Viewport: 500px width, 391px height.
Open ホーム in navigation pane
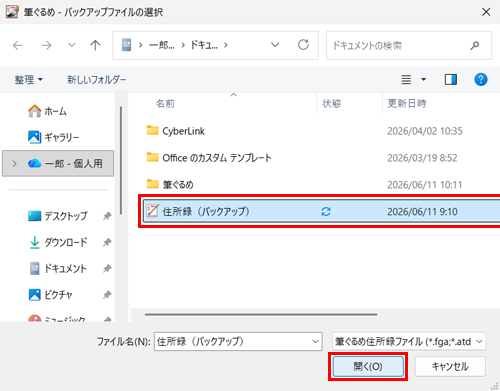pyautogui.click(x=47, y=111)
